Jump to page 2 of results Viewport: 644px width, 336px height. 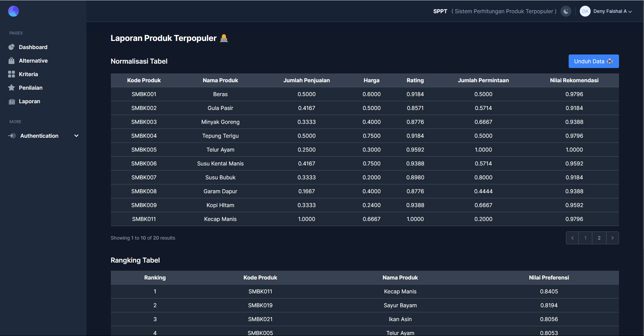599,238
